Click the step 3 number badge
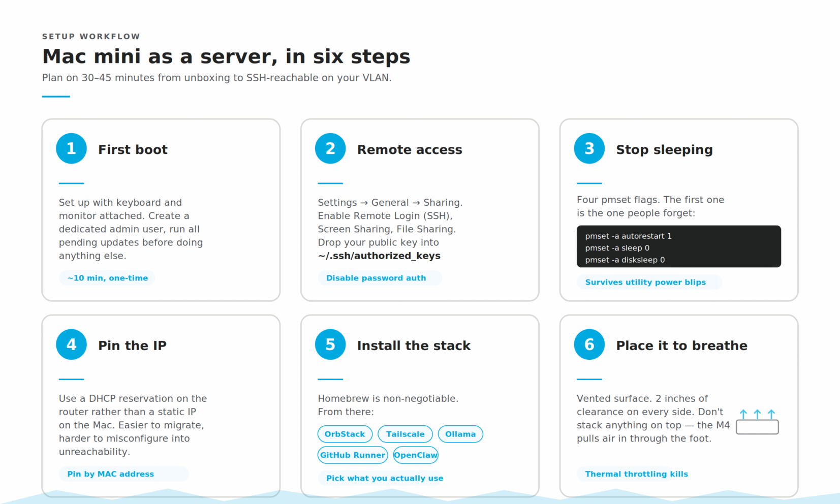Image resolution: width=840 pixels, height=504 pixels. (x=589, y=148)
